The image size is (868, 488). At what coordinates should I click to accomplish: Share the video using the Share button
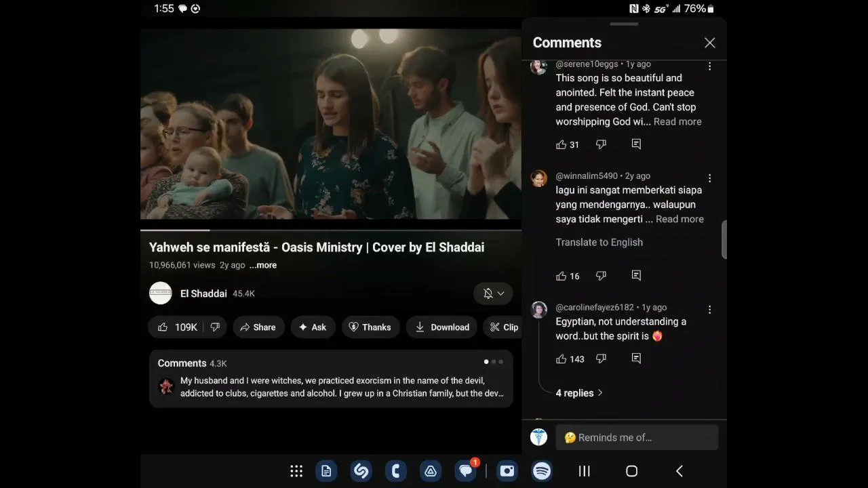coord(258,327)
